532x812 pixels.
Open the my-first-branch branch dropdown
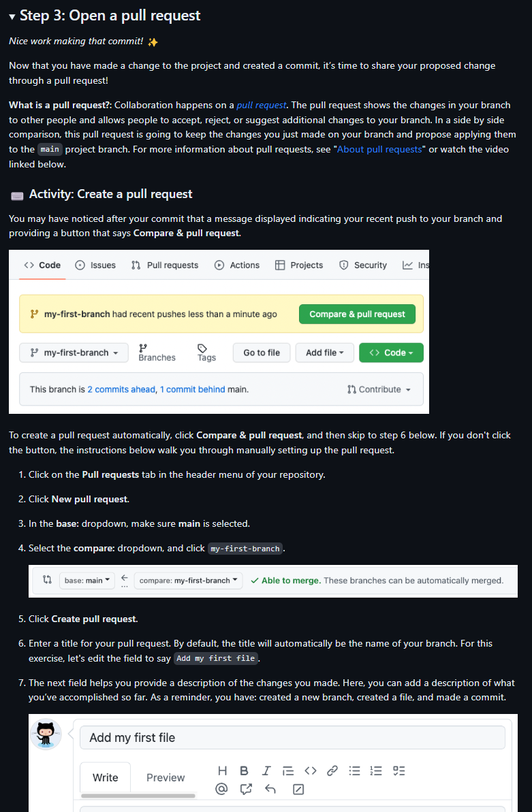pyautogui.click(x=74, y=353)
